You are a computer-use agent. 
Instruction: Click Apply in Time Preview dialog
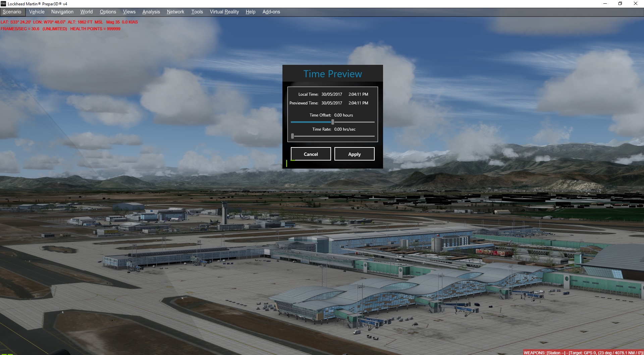pyautogui.click(x=354, y=154)
